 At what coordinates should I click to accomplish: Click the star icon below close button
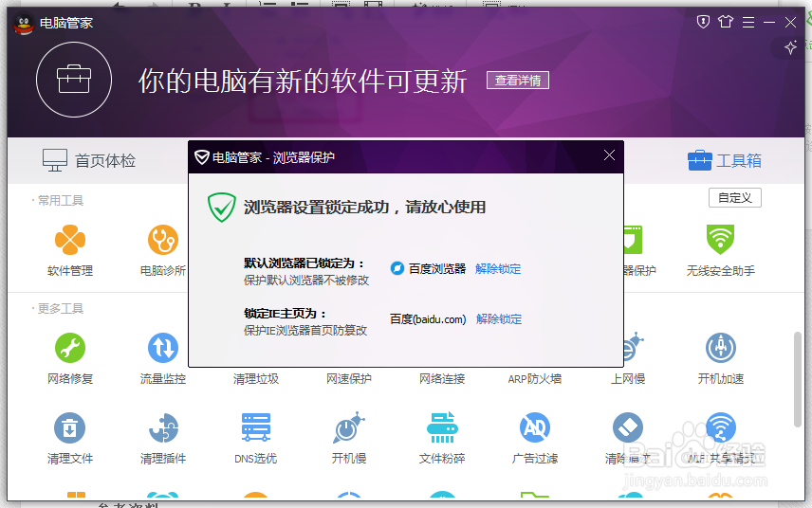point(791,47)
